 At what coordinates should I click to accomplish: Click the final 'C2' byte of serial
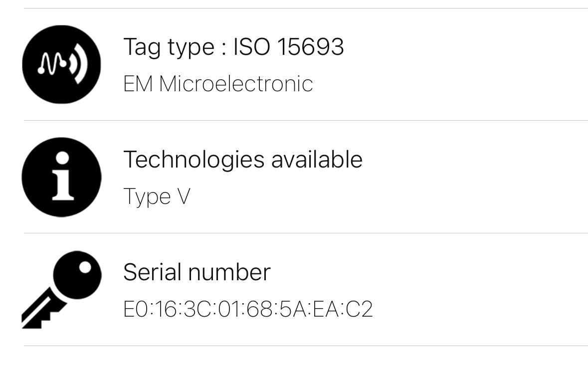(360, 309)
